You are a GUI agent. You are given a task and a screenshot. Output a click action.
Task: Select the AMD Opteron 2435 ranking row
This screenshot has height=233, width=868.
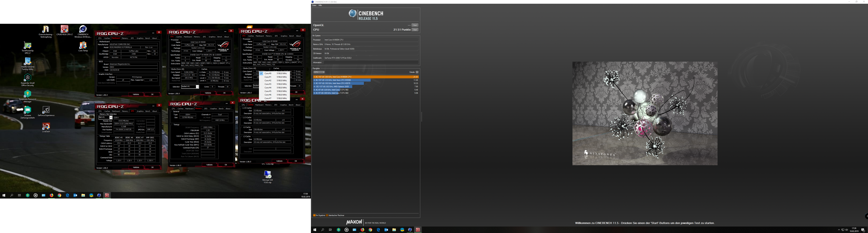coord(366,87)
